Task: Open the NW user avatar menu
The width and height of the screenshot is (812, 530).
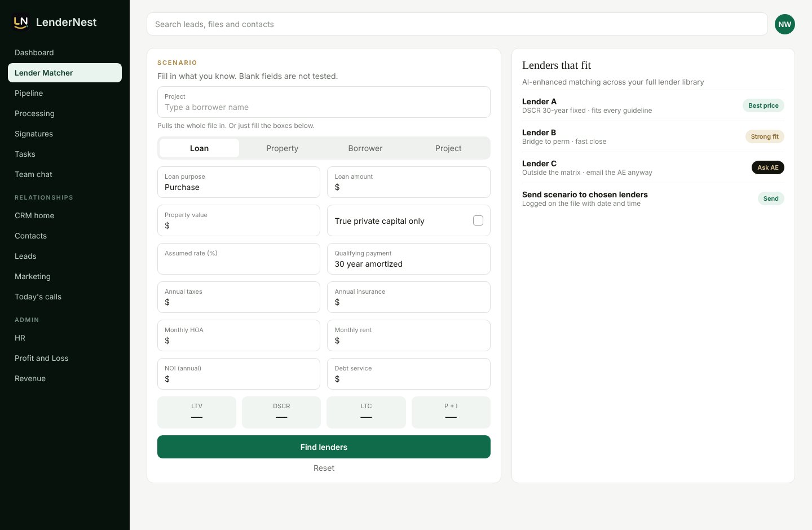Action: click(x=784, y=24)
